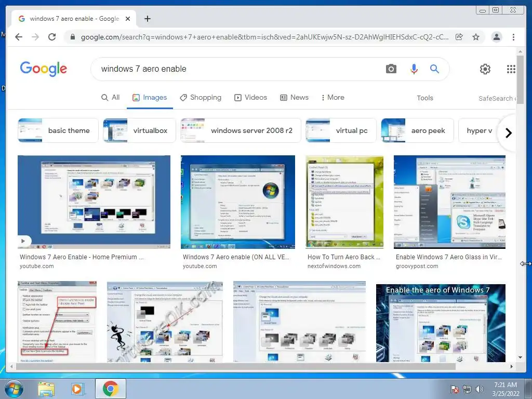The image size is (532, 399).
Task: Click the vertical scrollbar down arrow
Action: (520, 357)
